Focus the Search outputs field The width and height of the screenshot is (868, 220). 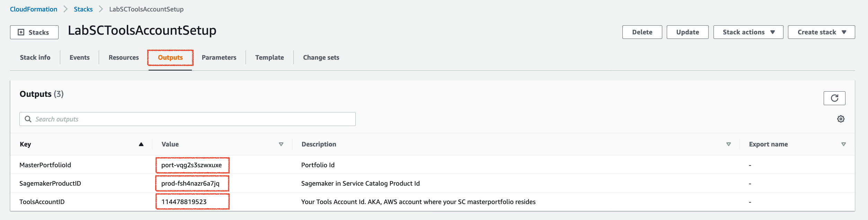pyautogui.click(x=187, y=119)
